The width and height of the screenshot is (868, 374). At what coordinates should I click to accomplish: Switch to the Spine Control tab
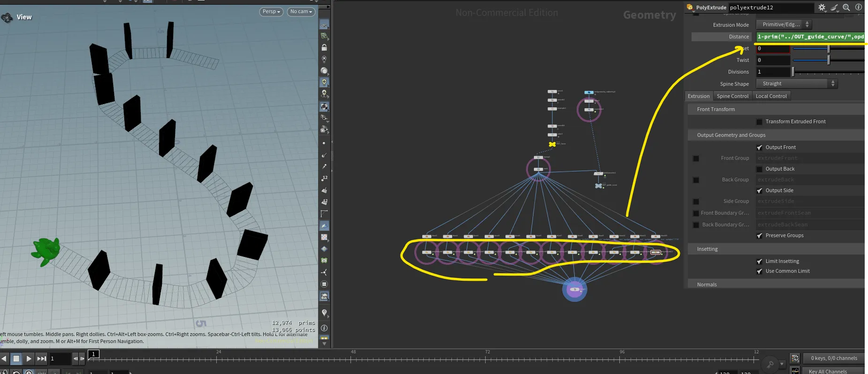click(732, 96)
